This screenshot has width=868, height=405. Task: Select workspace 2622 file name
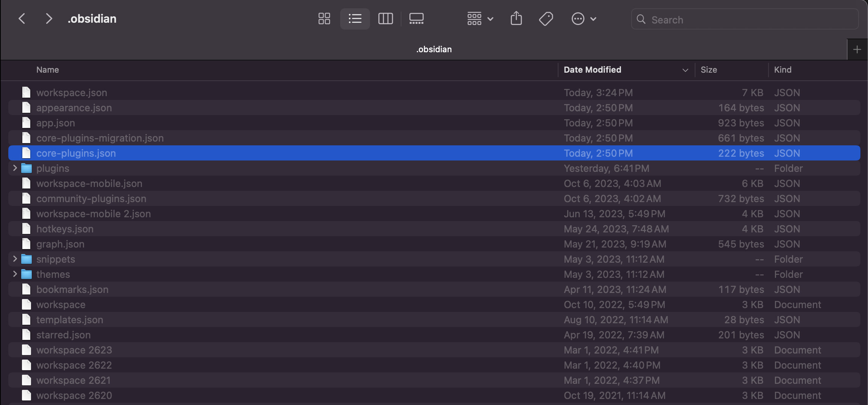74,365
